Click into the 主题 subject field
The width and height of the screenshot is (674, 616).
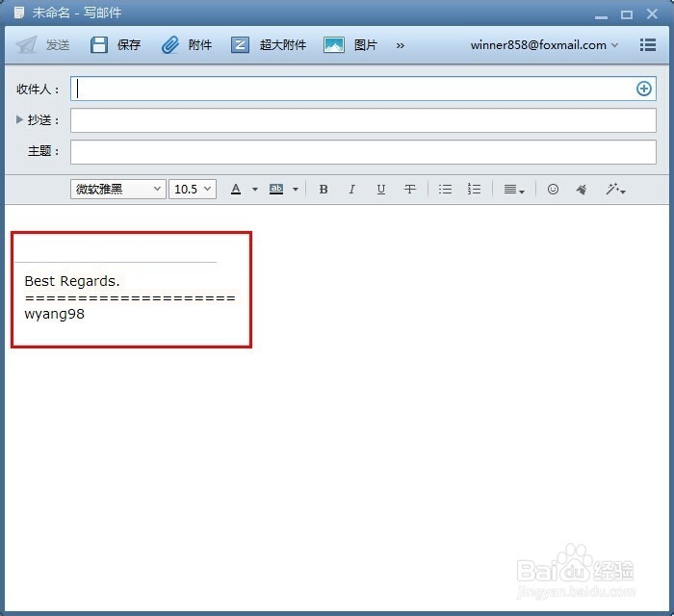pyautogui.click(x=363, y=152)
